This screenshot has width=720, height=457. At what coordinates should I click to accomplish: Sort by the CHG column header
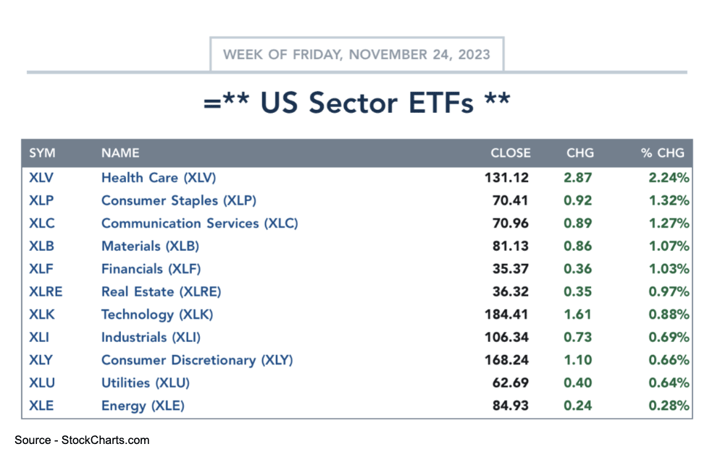580,153
